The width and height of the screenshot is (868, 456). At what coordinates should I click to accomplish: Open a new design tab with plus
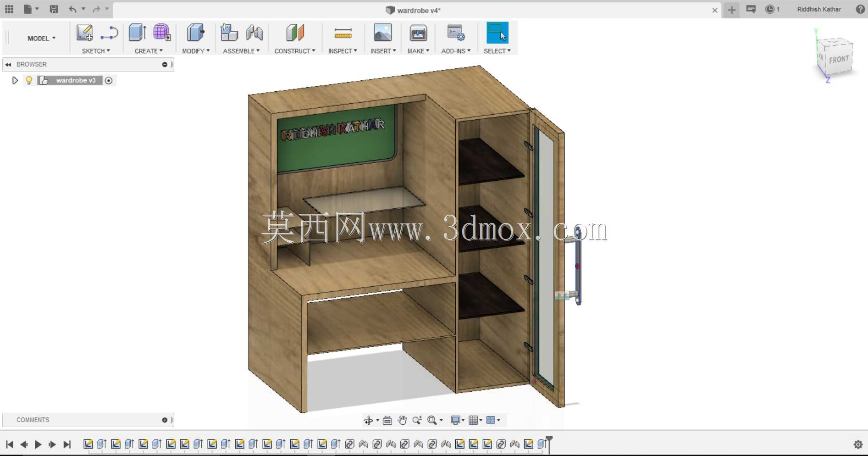point(731,10)
